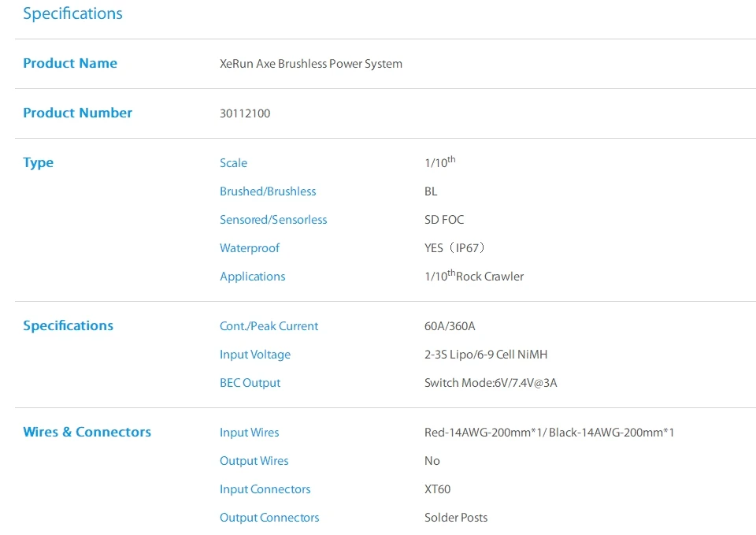This screenshot has width=756, height=535.
Task: Click the 'Input Wires' label
Action: (250, 433)
